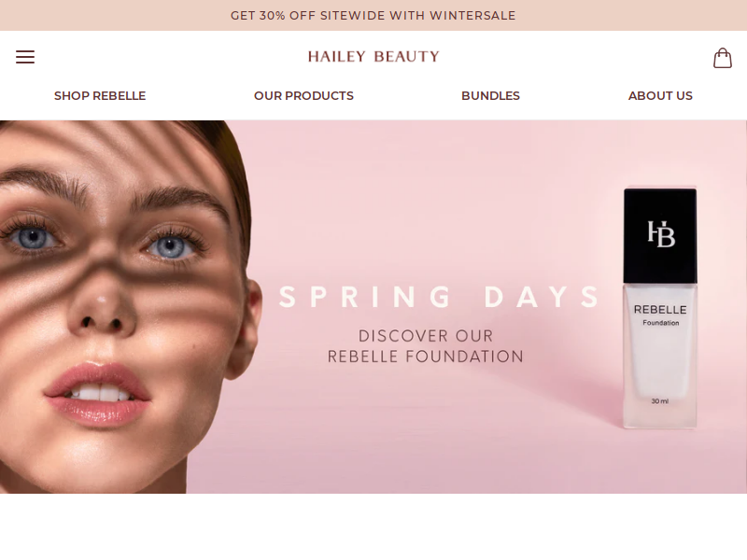Viewport: 747px width, 560px height.
Task: Click the 30% off Wintersale banner
Action: (373, 15)
